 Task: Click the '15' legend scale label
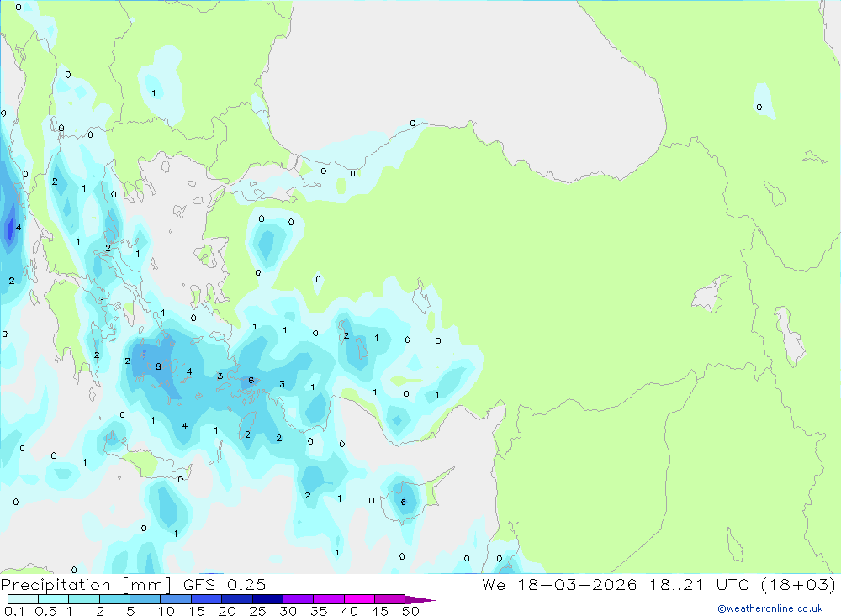click(197, 611)
